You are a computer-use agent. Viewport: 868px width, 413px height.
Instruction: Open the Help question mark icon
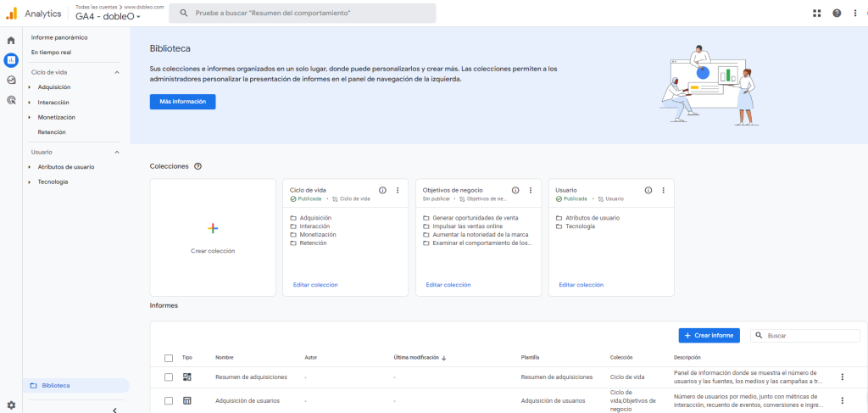point(837,13)
